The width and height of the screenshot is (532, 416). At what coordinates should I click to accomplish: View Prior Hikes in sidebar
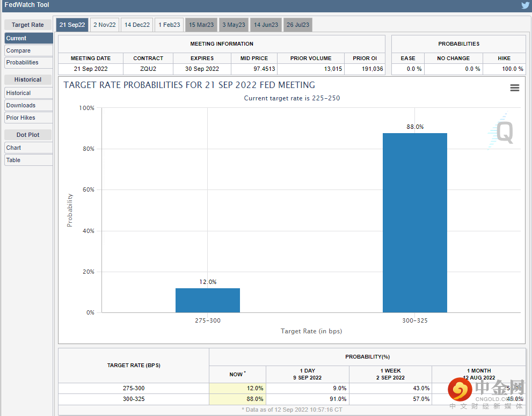(x=28, y=118)
